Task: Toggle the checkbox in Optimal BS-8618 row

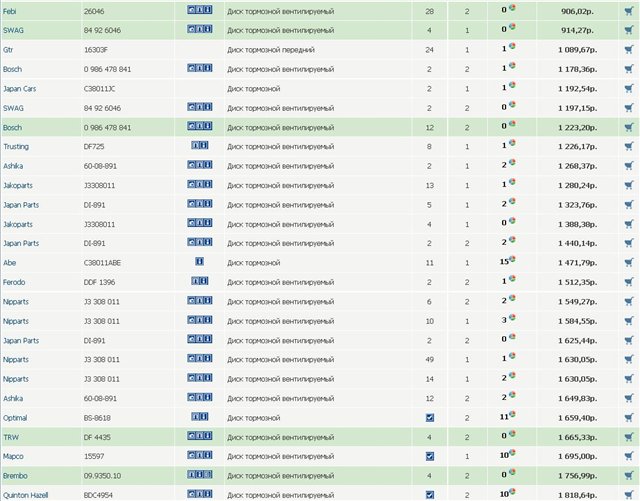Action: (429, 418)
